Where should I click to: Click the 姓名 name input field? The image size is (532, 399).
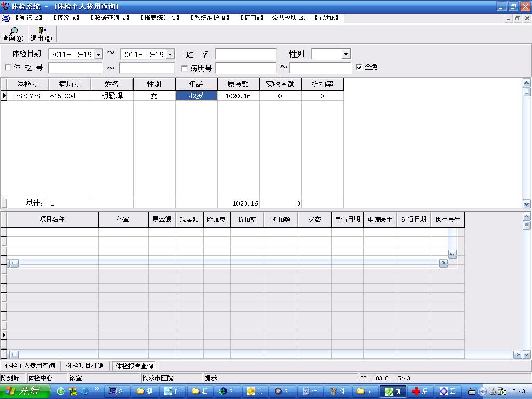click(x=246, y=54)
